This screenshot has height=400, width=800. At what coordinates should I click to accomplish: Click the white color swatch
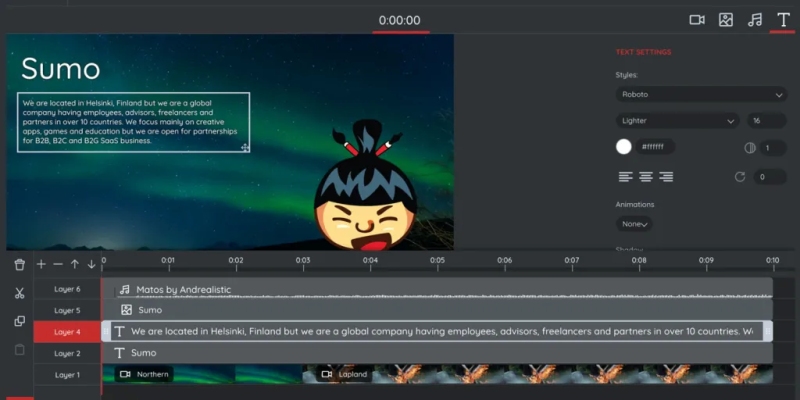623,147
